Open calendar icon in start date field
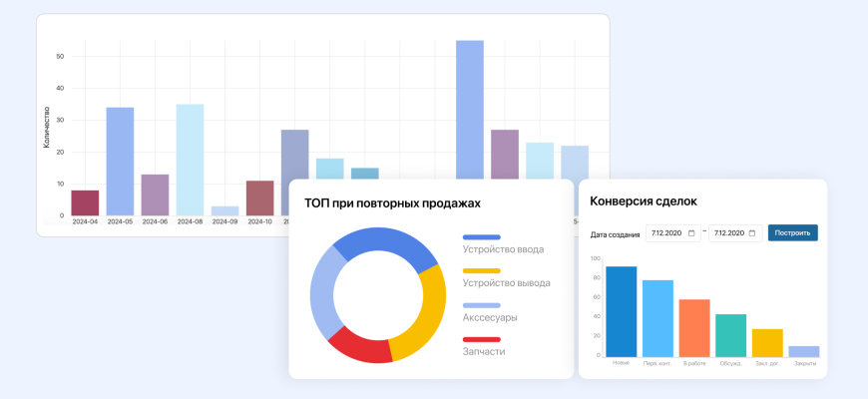This screenshot has width=868, height=399. [691, 232]
